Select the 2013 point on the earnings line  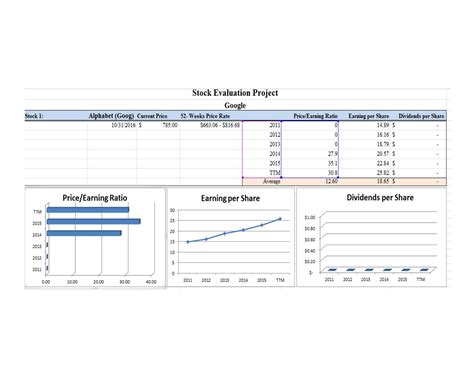tap(225, 233)
